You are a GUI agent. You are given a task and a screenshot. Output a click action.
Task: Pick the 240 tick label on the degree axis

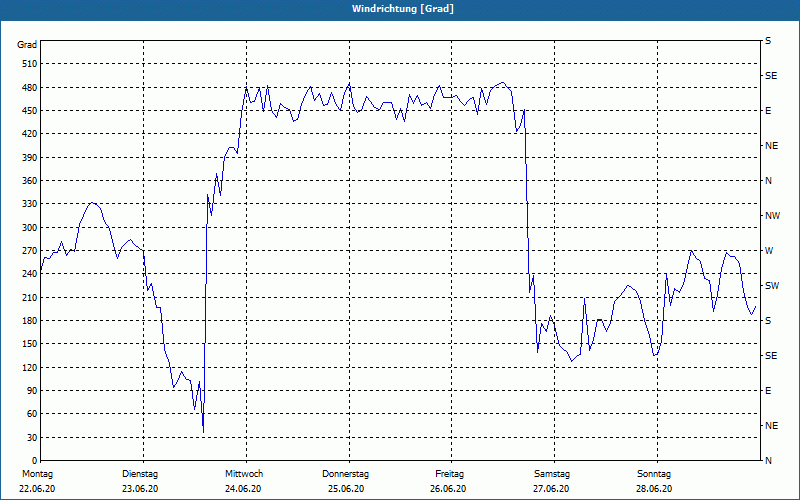point(30,274)
